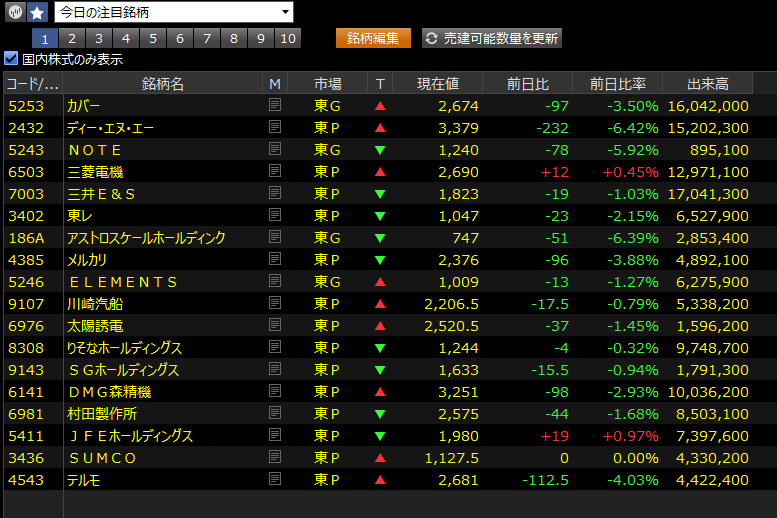Open memo icon for 太陽誘電 row
777x518 pixels.
(x=275, y=325)
